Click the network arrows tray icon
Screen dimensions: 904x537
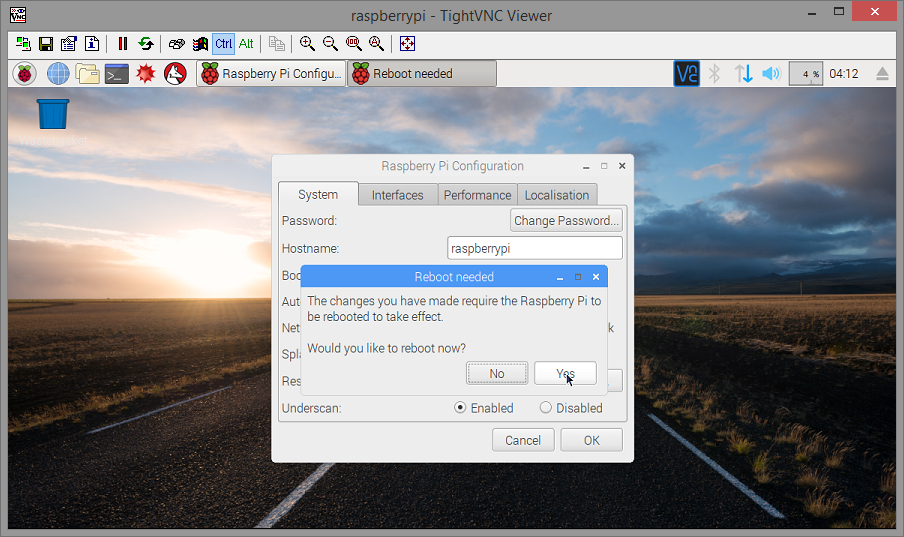point(744,74)
